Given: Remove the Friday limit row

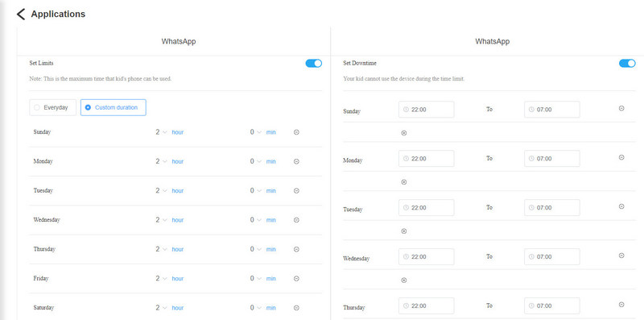Looking at the screenshot, I should coord(296,278).
